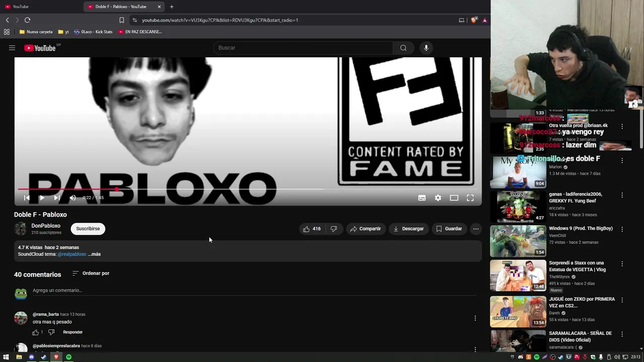Open the apps grid in bookmarks bar
The width and height of the screenshot is (644, 362).
7,32
